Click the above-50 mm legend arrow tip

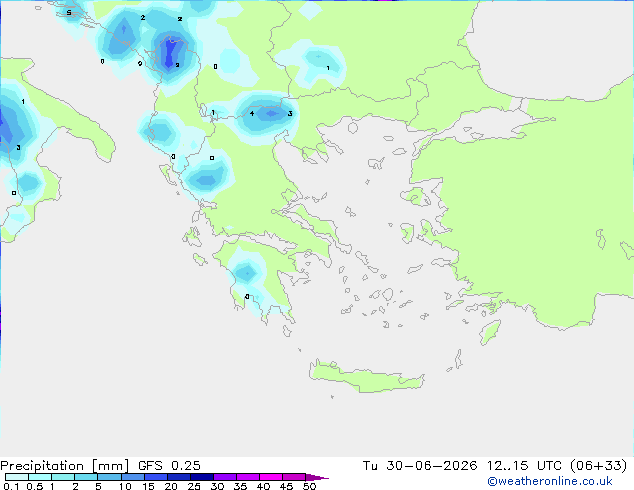click(x=317, y=477)
